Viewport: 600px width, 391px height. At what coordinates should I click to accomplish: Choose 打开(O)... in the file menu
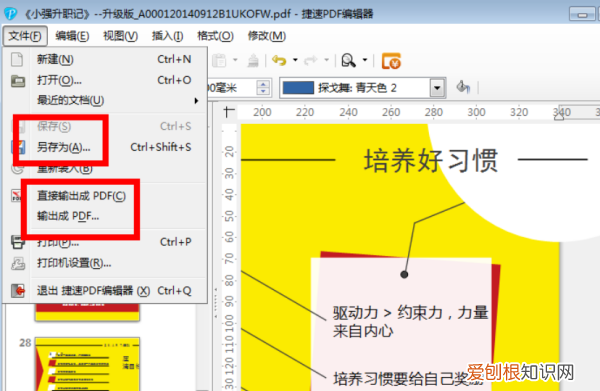click(x=105, y=80)
